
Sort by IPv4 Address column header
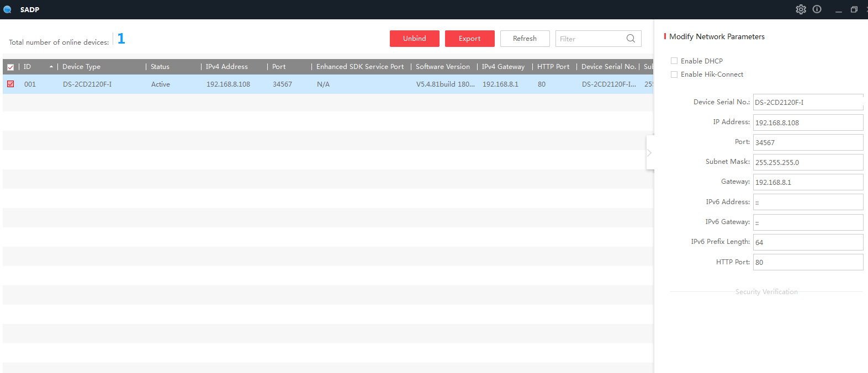(x=234, y=67)
